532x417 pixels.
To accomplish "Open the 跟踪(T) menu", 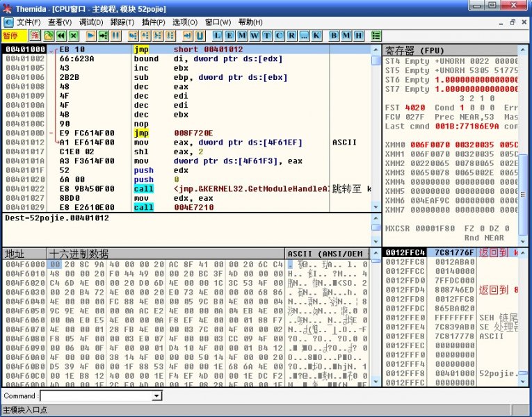I will point(122,22).
